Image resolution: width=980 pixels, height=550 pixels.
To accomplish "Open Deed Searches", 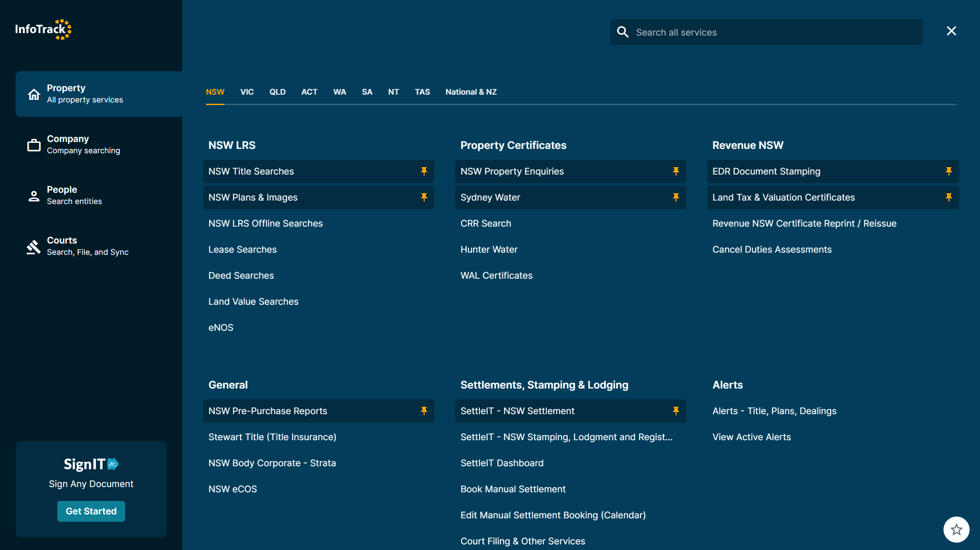I will 241,276.
